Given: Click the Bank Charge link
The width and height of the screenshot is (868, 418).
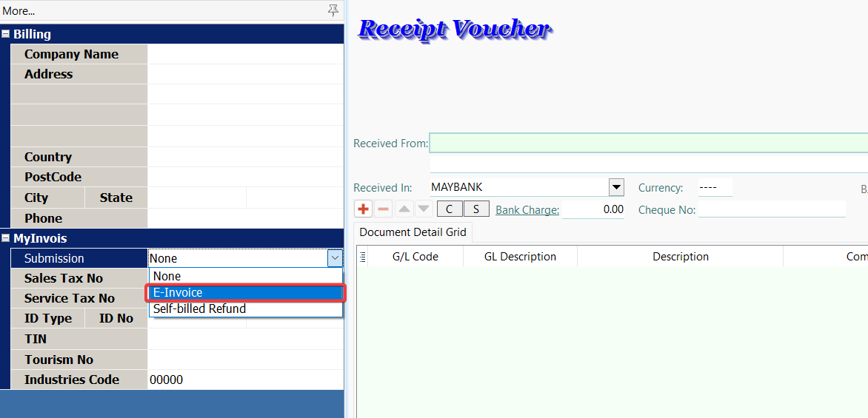Looking at the screenshot, I should [x=527, y=210].
